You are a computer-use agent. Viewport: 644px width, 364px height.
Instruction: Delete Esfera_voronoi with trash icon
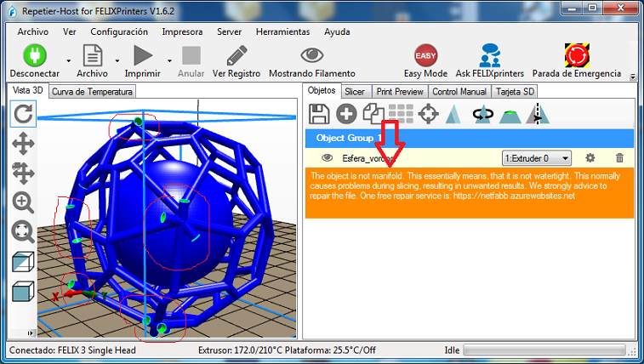coord(620,157)
